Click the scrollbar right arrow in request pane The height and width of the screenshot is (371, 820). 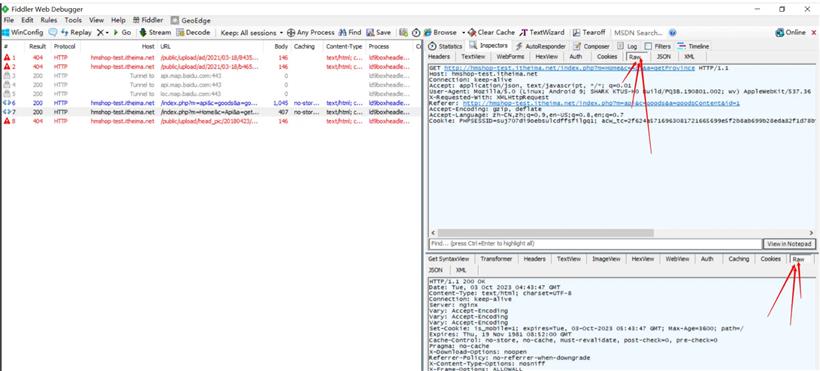pyautogui.click(x=811, y=233)
